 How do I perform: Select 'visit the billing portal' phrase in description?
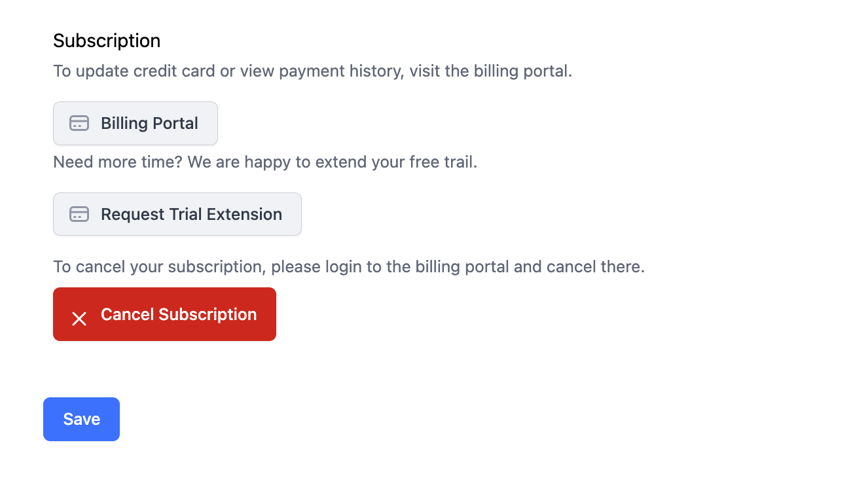coord(491,71)
